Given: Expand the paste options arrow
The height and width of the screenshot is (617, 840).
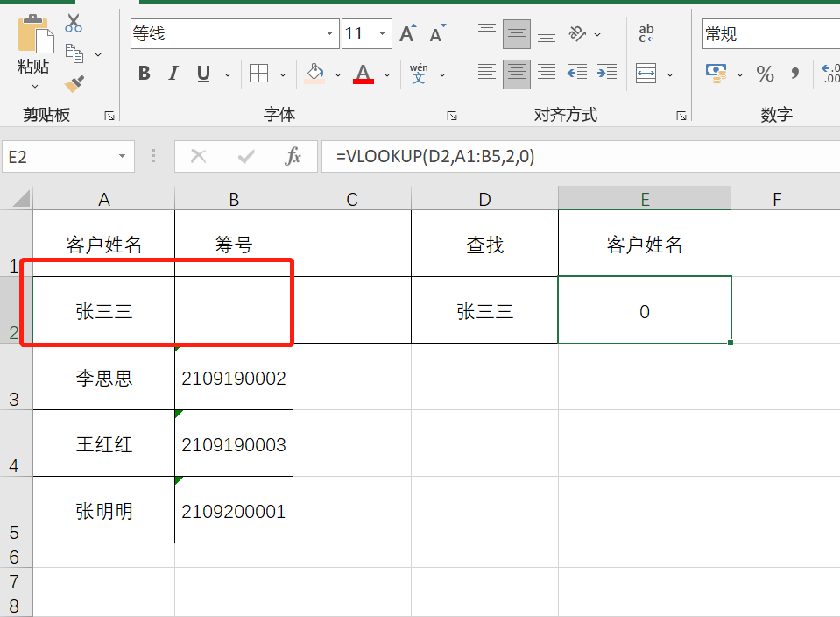Looking at the screenshot, I should (x=35, y=86).
